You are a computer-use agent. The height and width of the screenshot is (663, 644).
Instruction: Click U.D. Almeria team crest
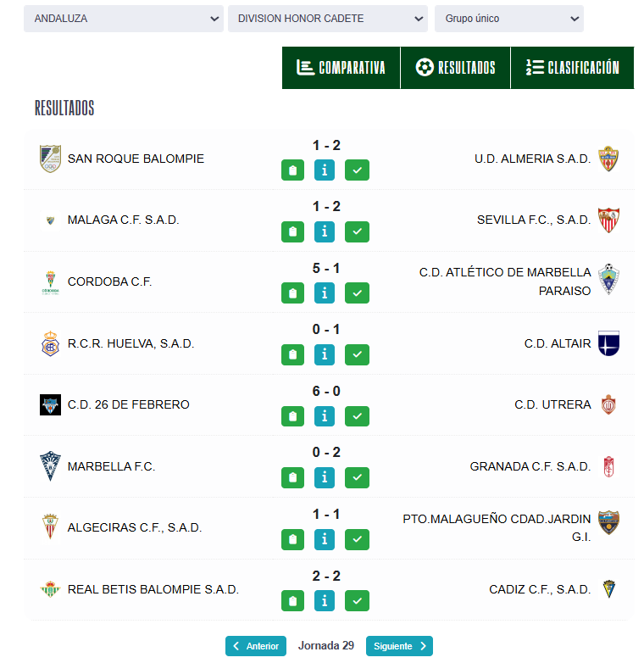608,159
